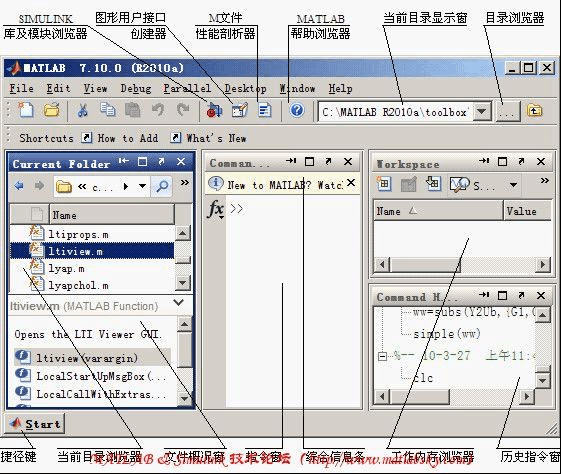Click the file list scroll down arrow
The image size is (561, 474).
point(183,283)
